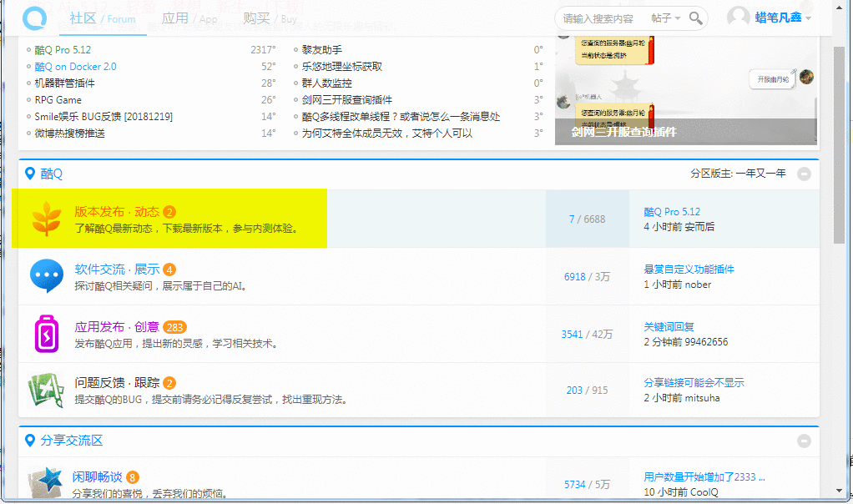Image resolution: width=853 pixels, height=504 pixels.
Task: Open Smile娱乐 BUG反馈 [20181219] thread
Action: pos(103,116)
